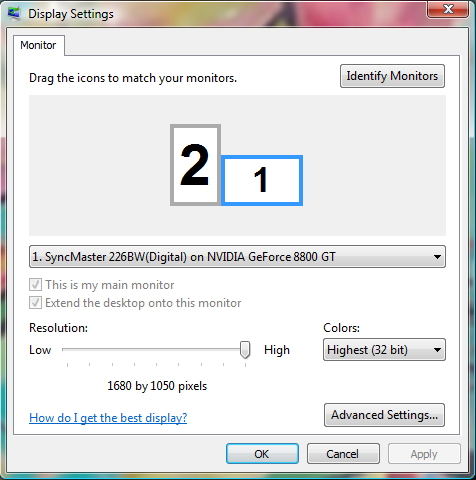
Task: Switch to the Monitor tab
Action: (x=39, y=45)
